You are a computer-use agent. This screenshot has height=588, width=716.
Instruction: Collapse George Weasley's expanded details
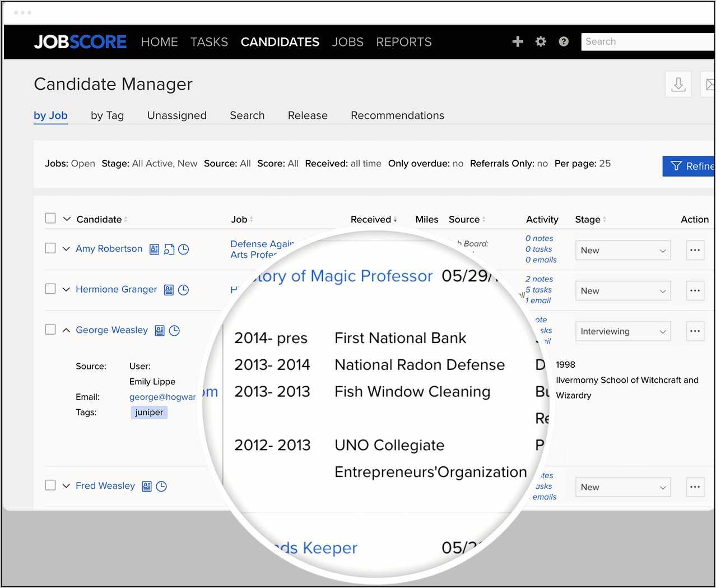click(66, 330)
